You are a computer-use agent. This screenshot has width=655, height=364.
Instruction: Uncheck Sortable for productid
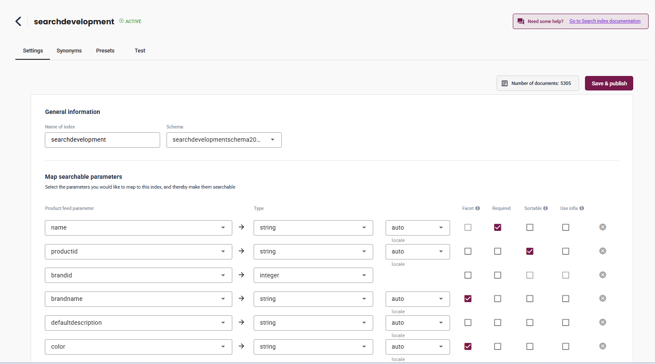[x=530, y=251]
